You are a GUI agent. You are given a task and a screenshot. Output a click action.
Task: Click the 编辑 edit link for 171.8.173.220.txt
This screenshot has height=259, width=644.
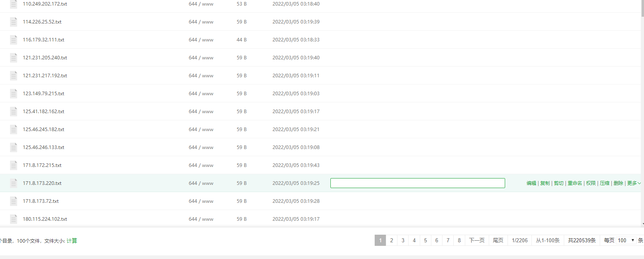531,183
